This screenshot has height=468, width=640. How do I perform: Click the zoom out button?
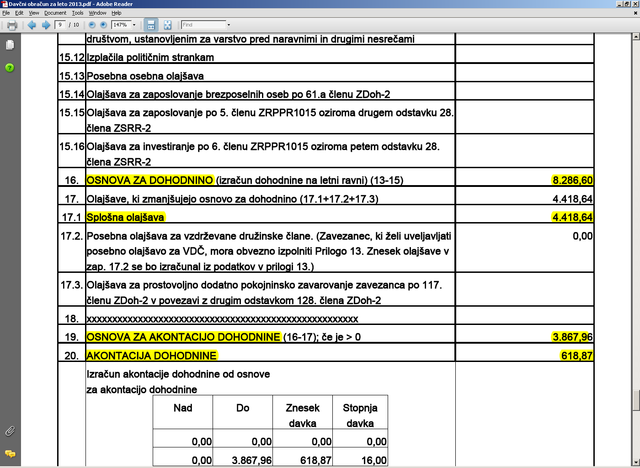92,25
